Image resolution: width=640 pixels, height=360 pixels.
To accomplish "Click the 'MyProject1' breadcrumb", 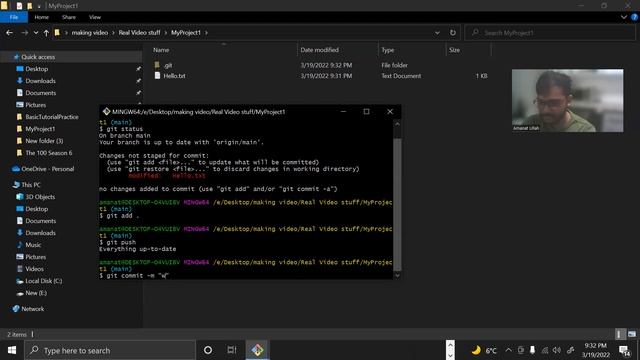I will click(186, 33).
